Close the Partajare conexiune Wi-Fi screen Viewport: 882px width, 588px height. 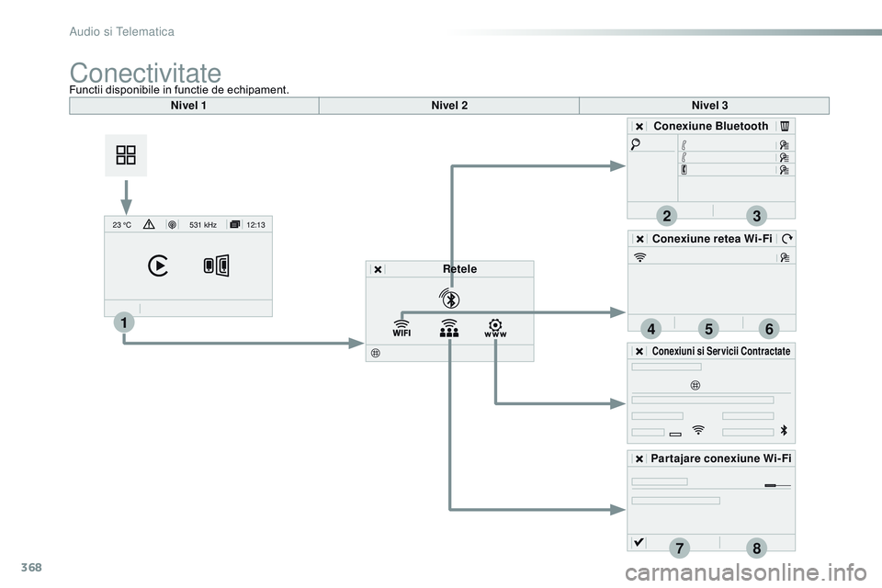point(639,459)
